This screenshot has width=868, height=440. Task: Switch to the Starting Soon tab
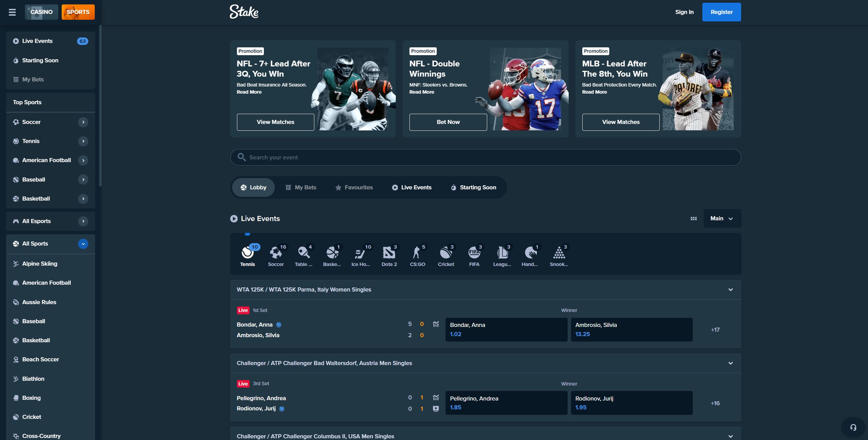click(x=474, y=187)
